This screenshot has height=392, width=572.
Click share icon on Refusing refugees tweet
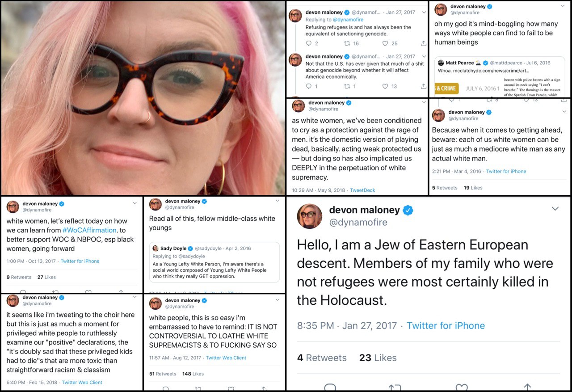click(423, 43)
